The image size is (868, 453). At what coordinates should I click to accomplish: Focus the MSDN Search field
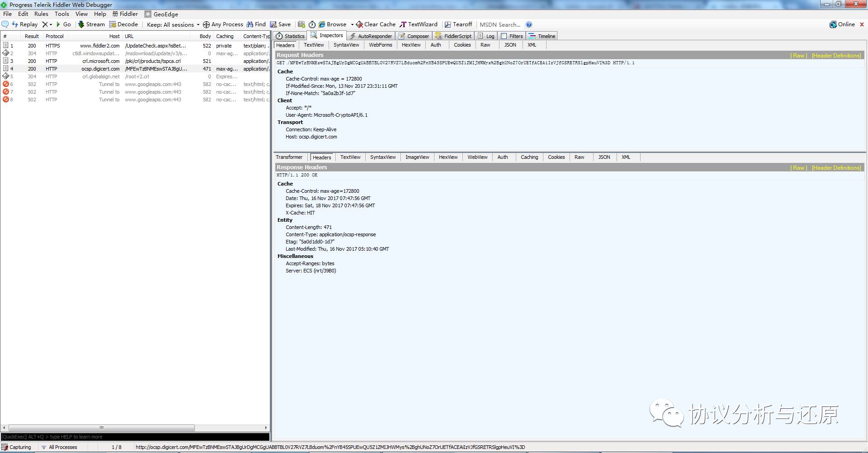[x=500, y=24]
